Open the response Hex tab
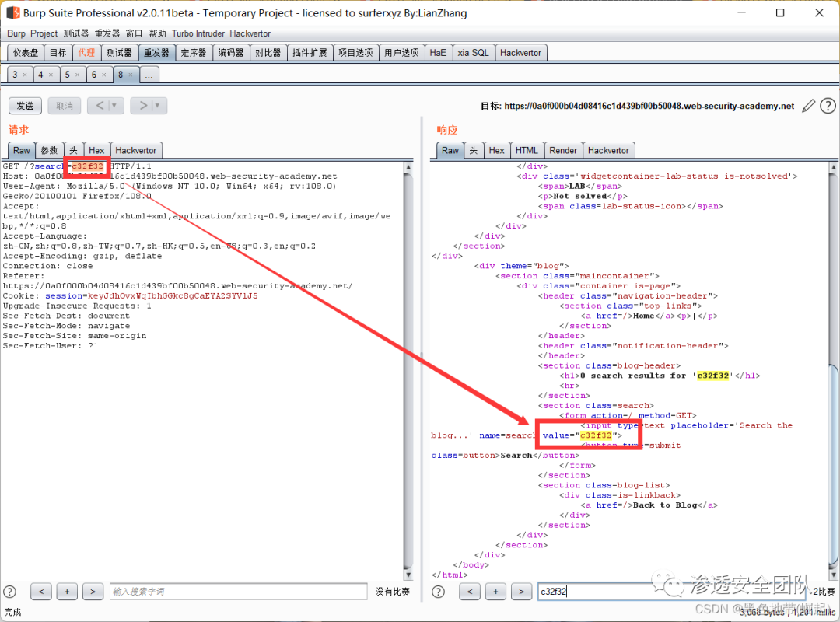 pos(496,151)
